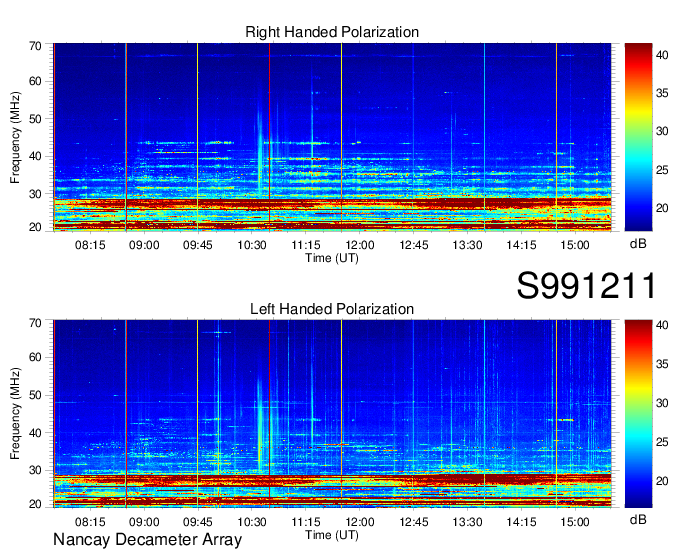Click 12:45 tick under Left Handed plot

click(x=414, y=522)
